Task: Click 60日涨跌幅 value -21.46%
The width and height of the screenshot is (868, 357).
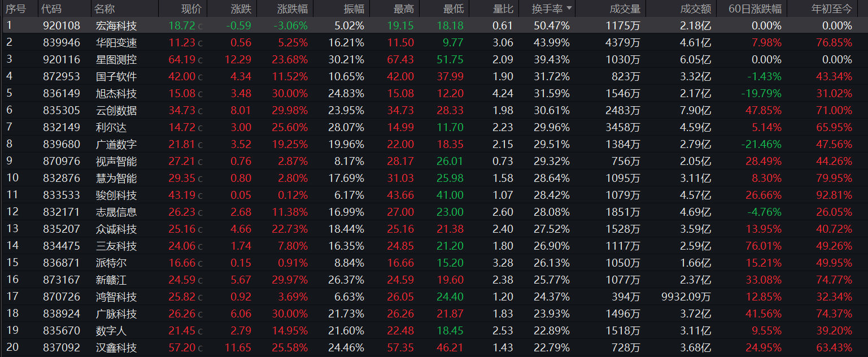Action: click(x=761, y=144)
